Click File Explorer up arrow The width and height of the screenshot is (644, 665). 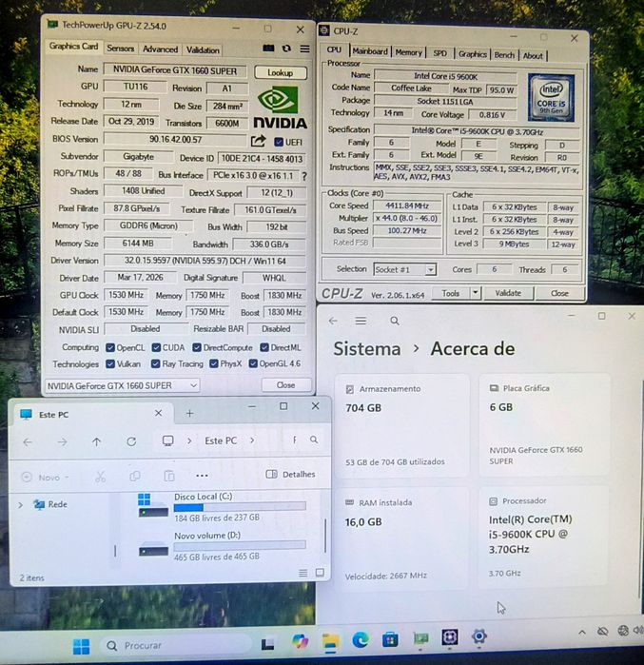coord(97,442)
